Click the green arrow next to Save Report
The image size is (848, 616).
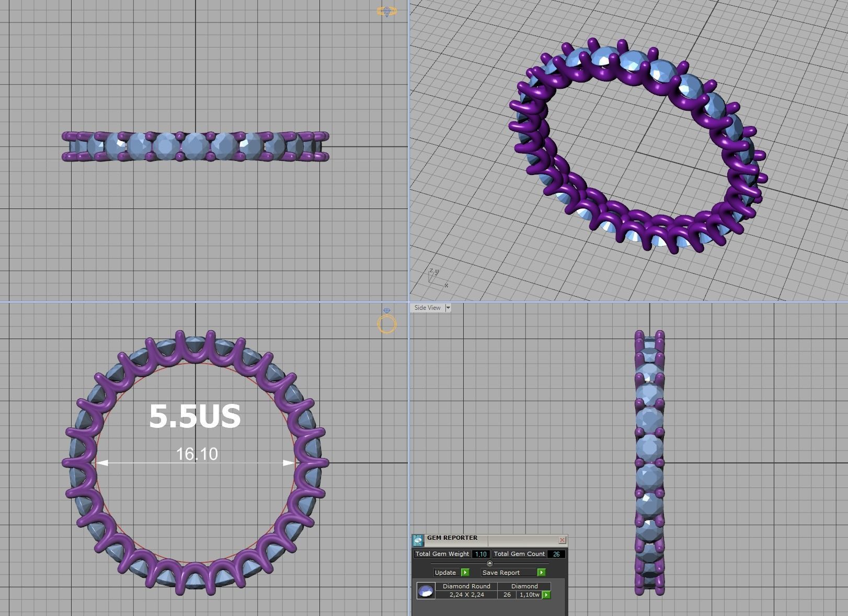[541, 573]
